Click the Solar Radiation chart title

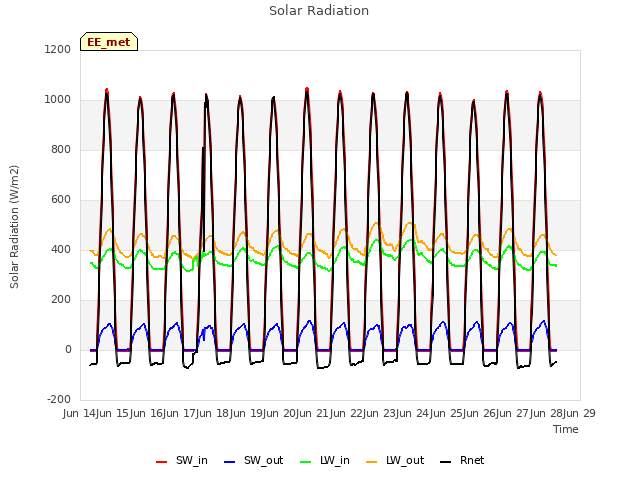point(319,11)
